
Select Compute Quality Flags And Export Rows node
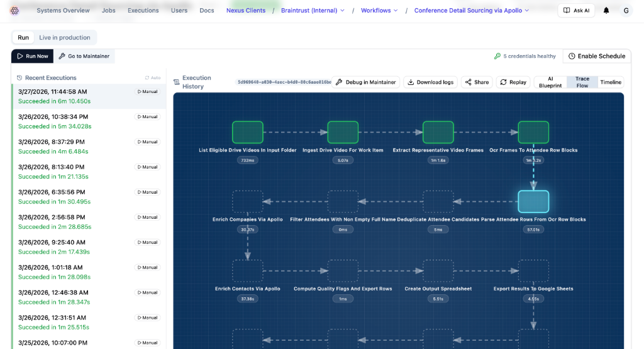[343, 271]
